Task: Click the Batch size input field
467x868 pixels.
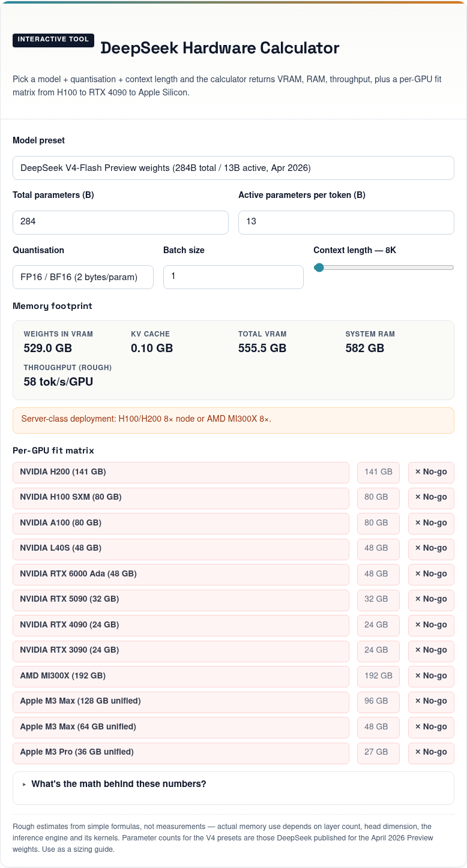Action: [x=233, y=277]
